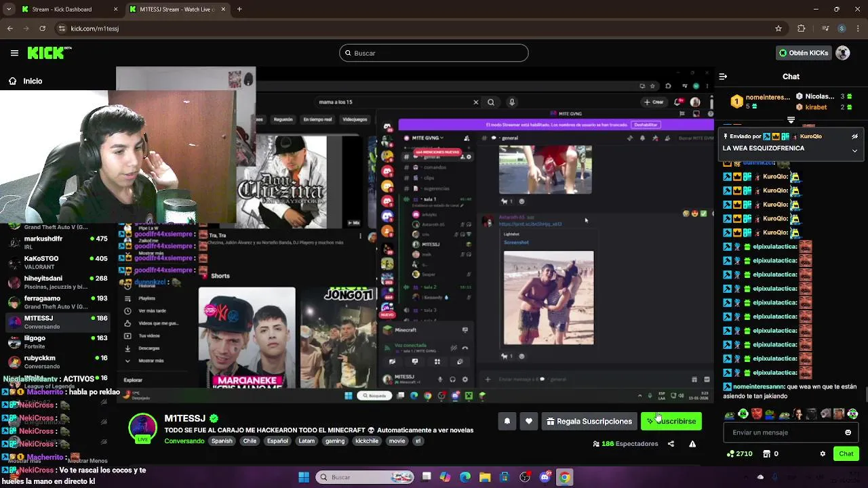Click the 186 Espectadores viewer count
The height and width of the screenshot is (488, 868).
pos(625,444)
